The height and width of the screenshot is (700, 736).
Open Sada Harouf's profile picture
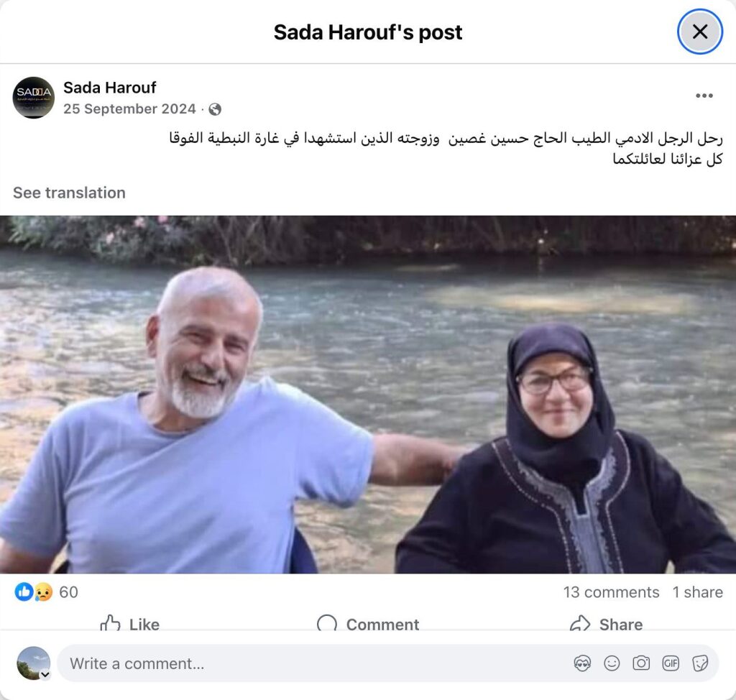[x=33, y=98]
